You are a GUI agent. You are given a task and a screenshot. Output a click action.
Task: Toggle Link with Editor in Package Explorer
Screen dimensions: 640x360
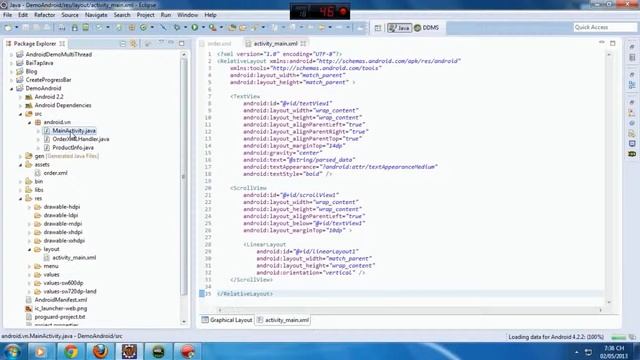133,43
